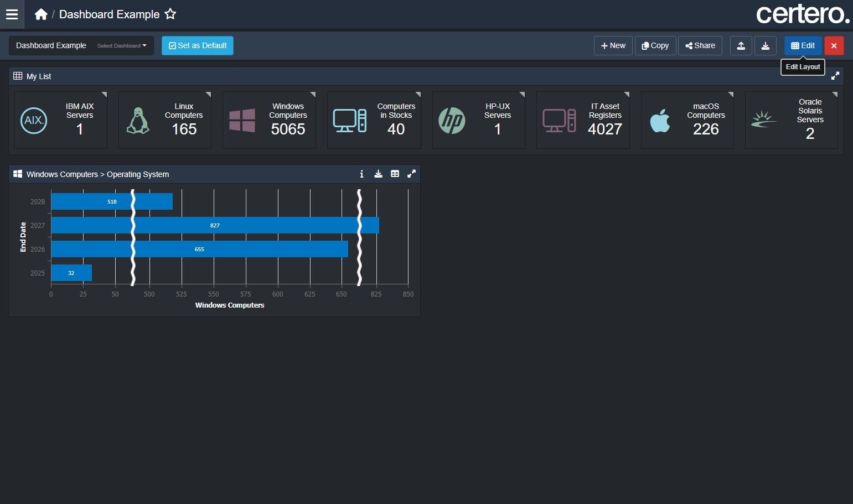Expand the My List widget
Image resolution: width=853 pixels, height=504 pixels.
(x=835, y=76)
